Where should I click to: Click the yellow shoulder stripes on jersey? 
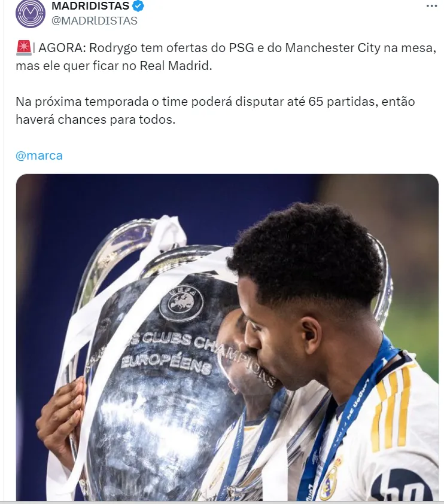(x=390, y=408)
